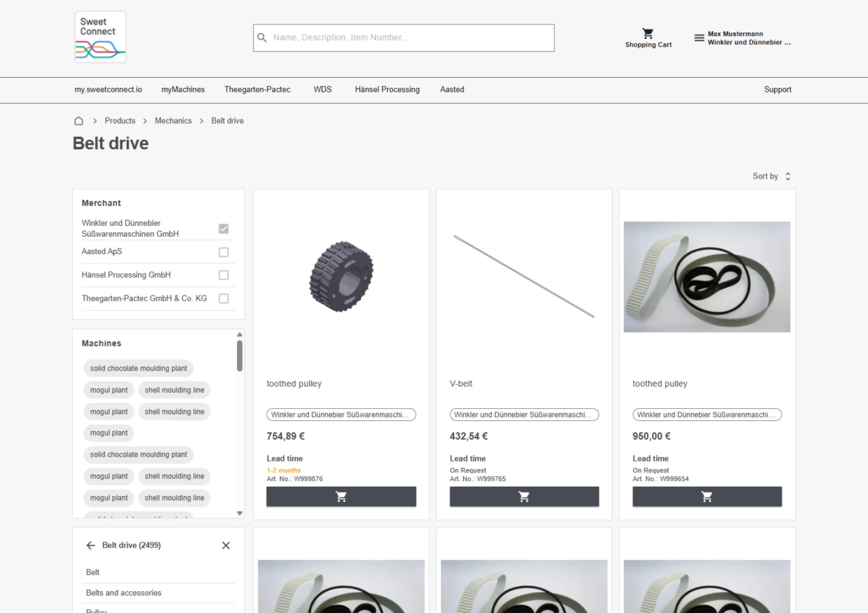Click the Belt drive breadcrumb
Screen dimensions: 868x613
227,121
